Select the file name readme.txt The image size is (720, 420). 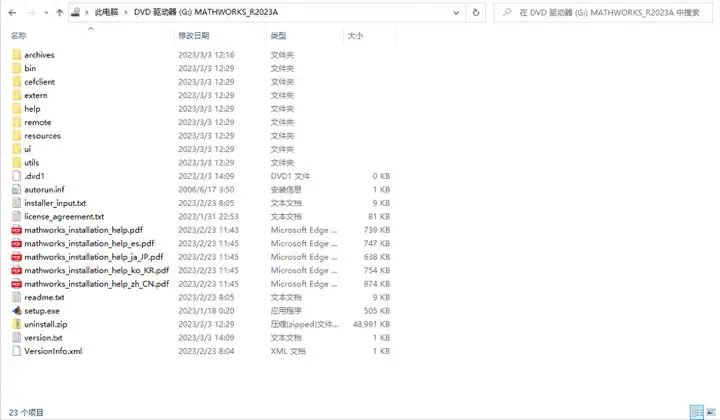(x=44, y=297)
